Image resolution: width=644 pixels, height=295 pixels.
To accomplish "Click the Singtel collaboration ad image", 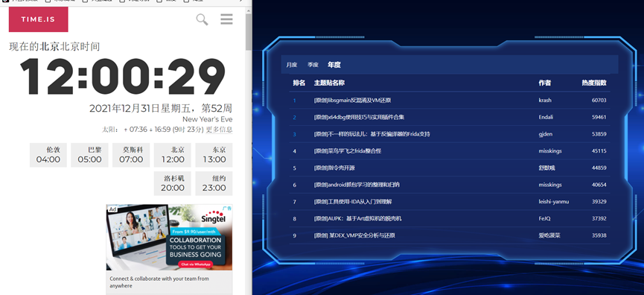I will coord(169,237).
